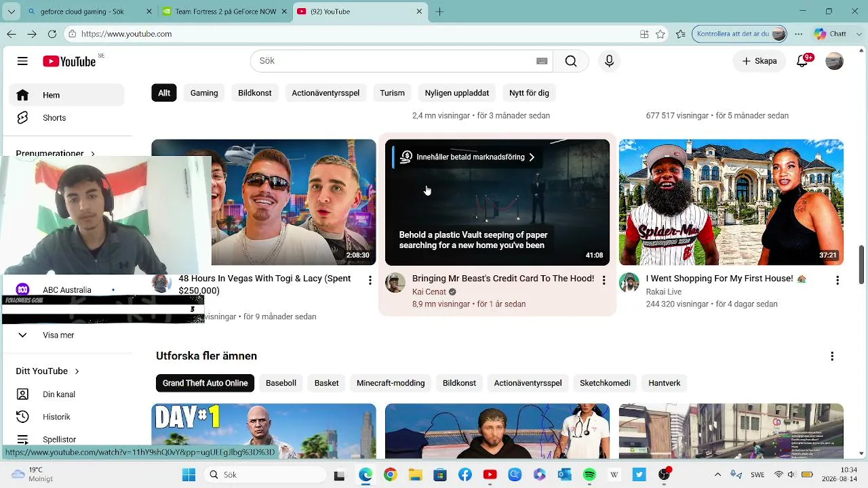Screen dimensions: 868x488
Task: Open the Spellistor playlist icon
Action: (x=22, y=439)
